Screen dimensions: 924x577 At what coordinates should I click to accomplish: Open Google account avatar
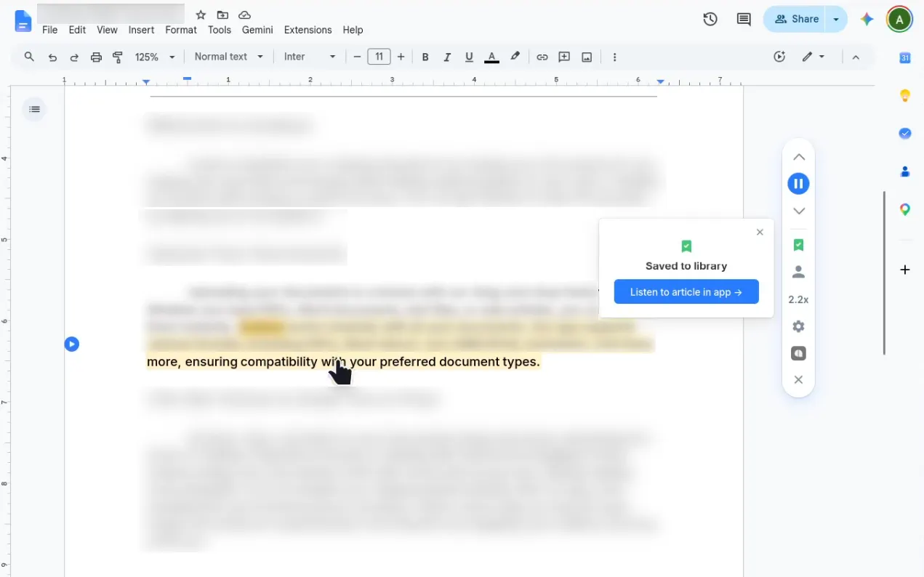point(899,20)
